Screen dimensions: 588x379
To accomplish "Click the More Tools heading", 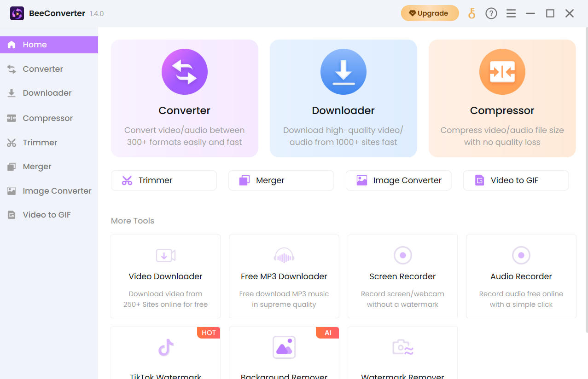I will click(133, 221).
